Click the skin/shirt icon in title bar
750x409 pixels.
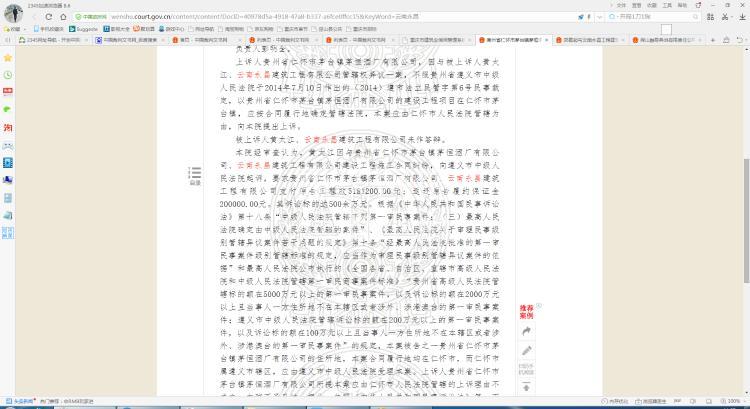coord(698,5)
